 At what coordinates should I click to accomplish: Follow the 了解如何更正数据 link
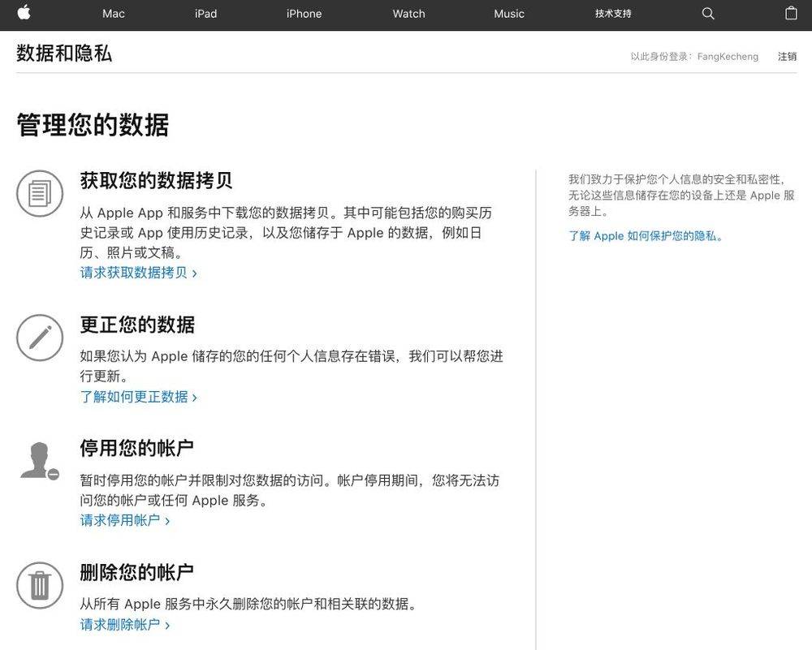click(x=139, y=397)
